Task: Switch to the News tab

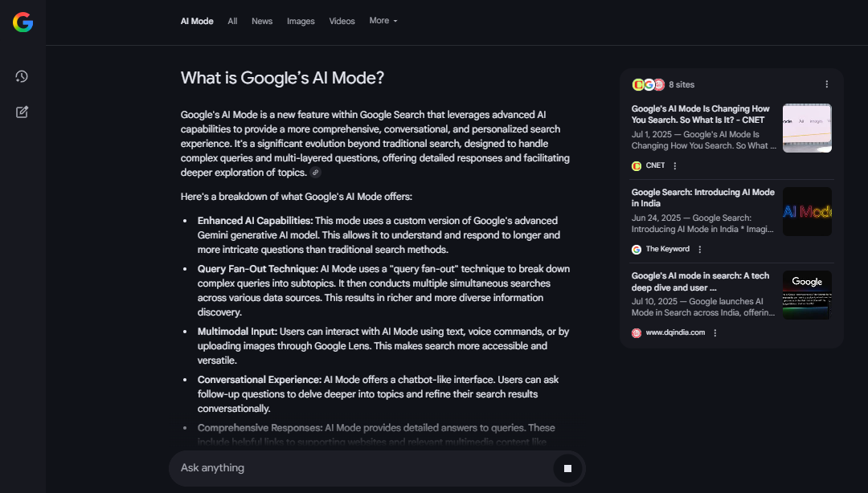Action: pyautogui.click(x=262, y=21)
